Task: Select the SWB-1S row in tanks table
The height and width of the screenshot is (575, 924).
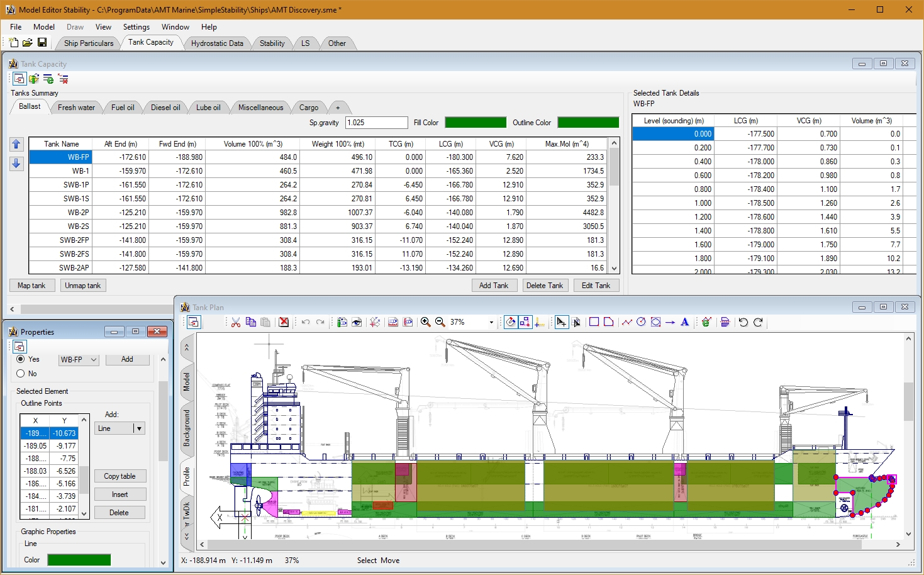Action: pyautogui.click(x=318, y=199)
